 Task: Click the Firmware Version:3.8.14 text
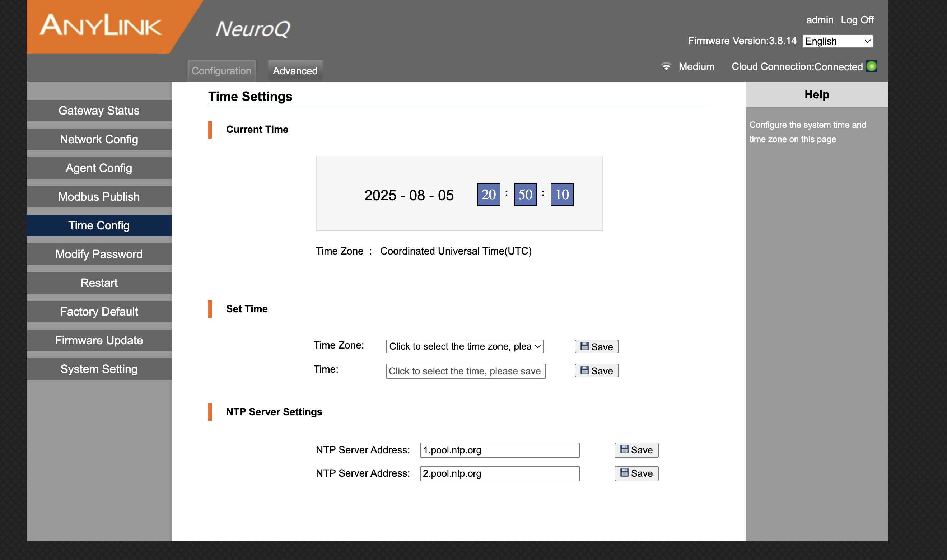coord(742,41)
